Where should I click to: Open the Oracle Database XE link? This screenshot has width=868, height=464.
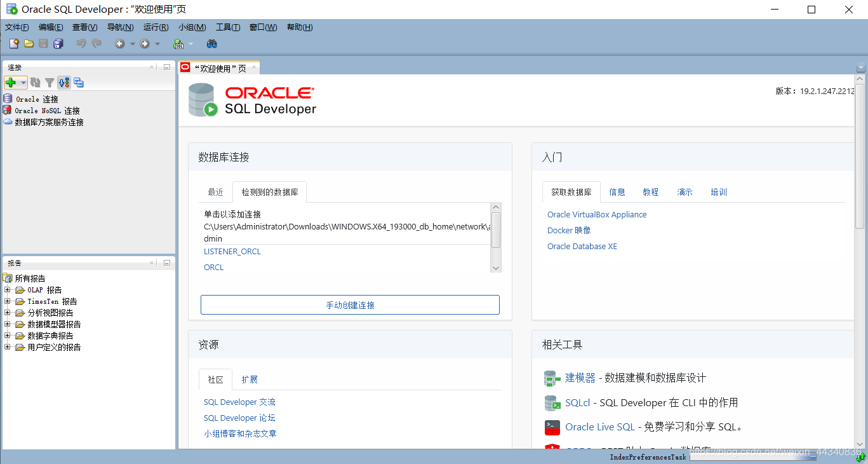[582, 246]
